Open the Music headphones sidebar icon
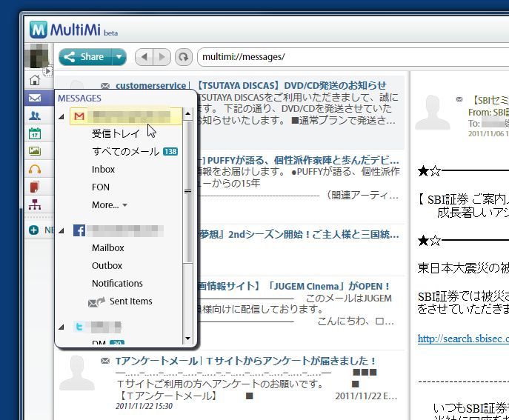This screenshot has height=420, width=509. pos(35,169)
